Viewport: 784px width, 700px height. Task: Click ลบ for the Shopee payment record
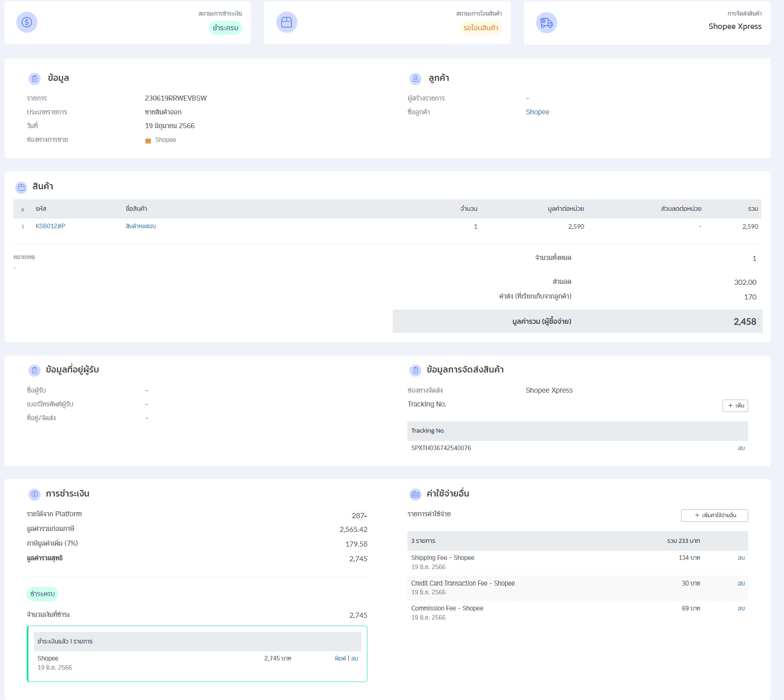pyautogui.click(x=355, y=658)
